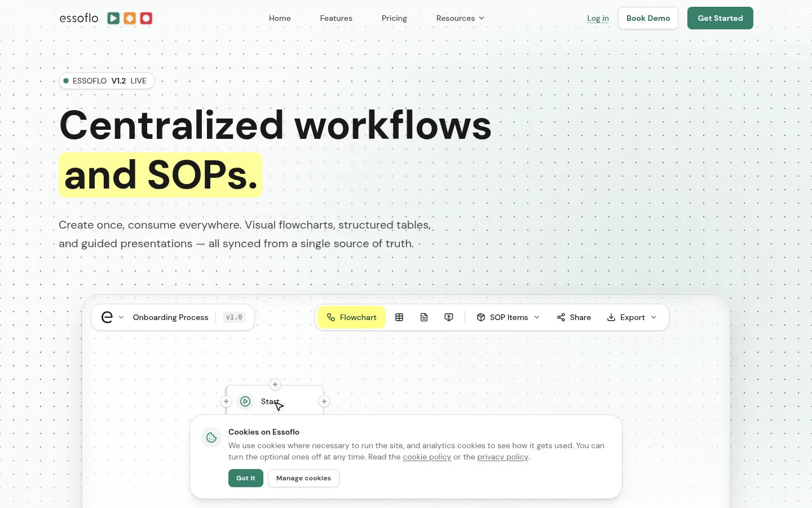Click the ESSOFLO V1.2 LIVE badge

click(x=107, y=81)
